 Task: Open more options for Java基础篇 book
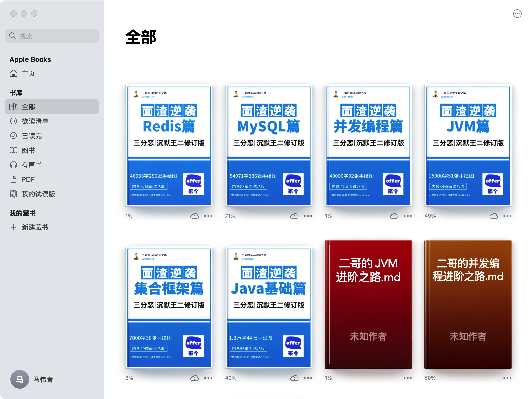pyautogui.click(x=308, y=378)
